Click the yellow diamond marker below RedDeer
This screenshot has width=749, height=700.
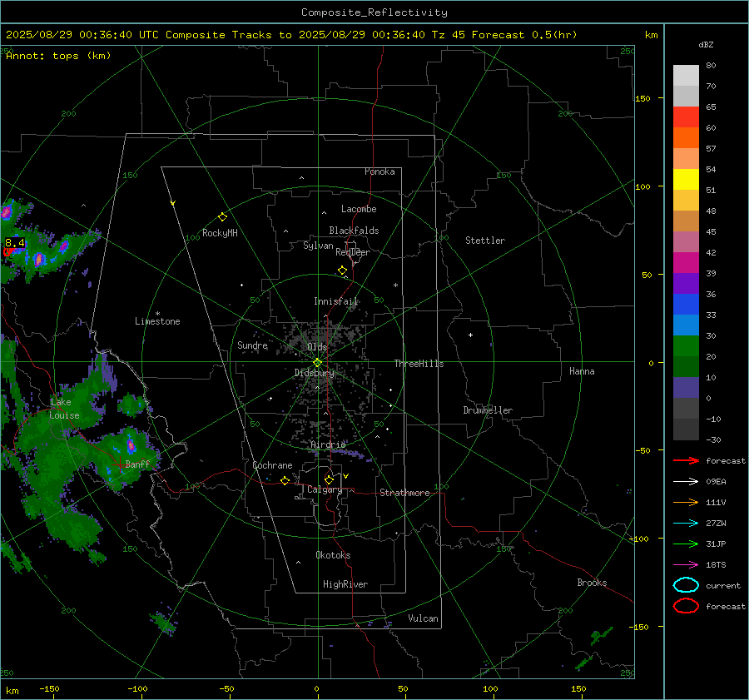click(x=342, y=271)
